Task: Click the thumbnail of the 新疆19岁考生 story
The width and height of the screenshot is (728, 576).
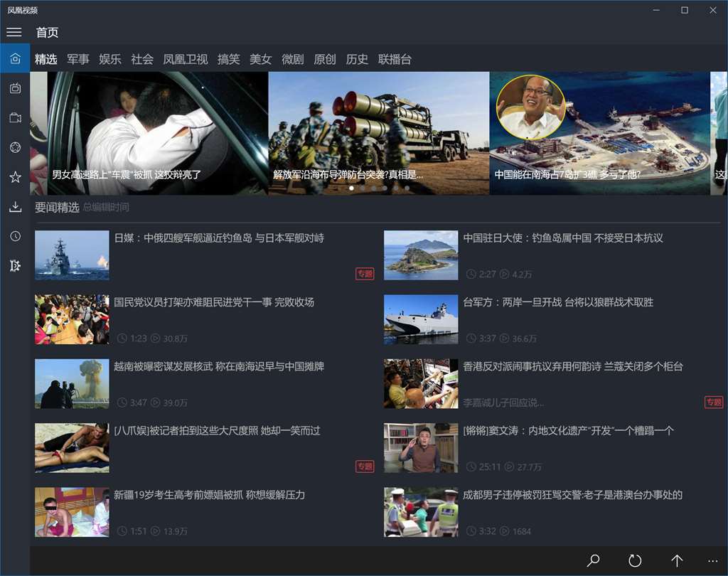Action: [72, 512]
